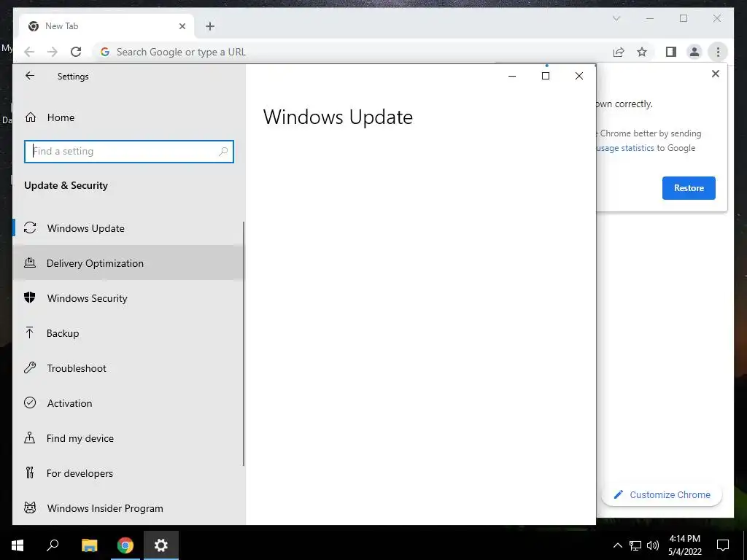Screen dimensions: 747x560
Task: Select Windows Update in the sidebar
Action: click(128, 228)
